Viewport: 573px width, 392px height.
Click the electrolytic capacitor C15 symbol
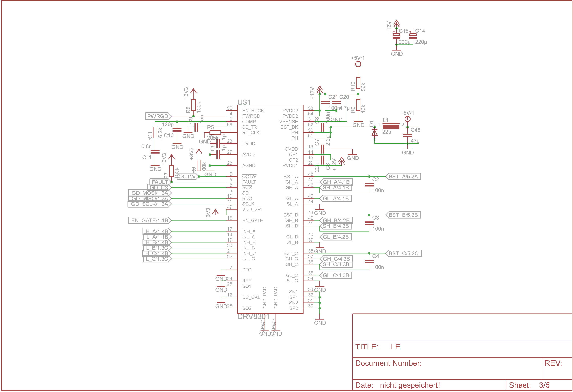(396, 36)
